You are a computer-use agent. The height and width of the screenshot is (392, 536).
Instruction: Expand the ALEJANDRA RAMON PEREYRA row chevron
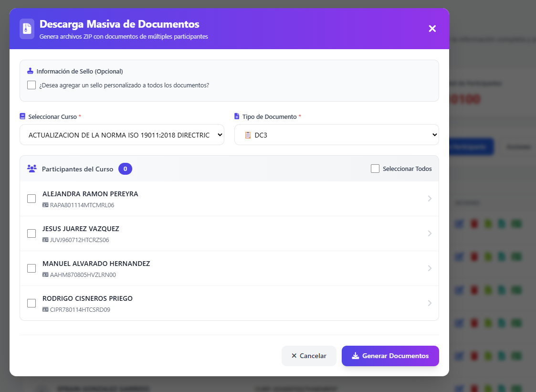tap(430, 199)
